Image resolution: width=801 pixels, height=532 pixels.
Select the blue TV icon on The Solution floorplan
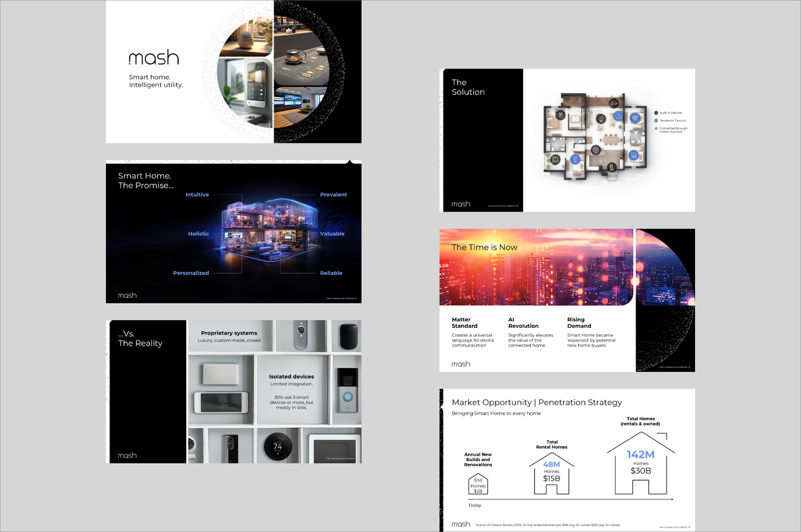[x=618, y=116]
